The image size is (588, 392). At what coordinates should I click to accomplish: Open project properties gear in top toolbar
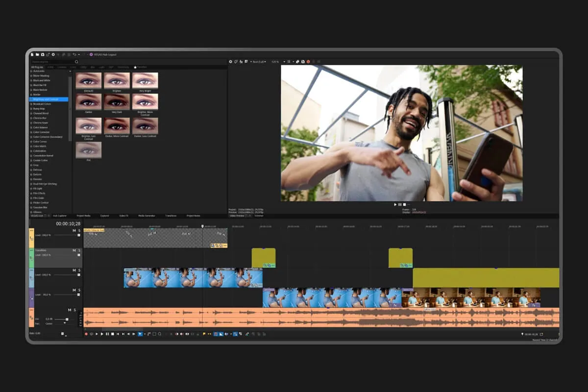pos(53,54)
